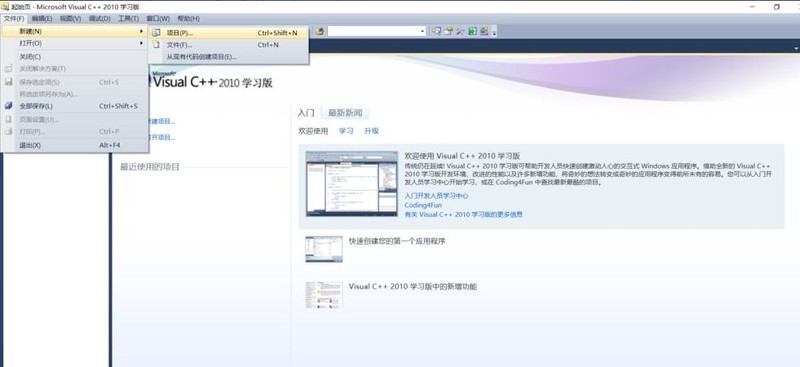Screen dimensions: 800x367
Task: Click thumbnail beside 快速创建您的第一个应用程序
Action: tap(324, 249)
